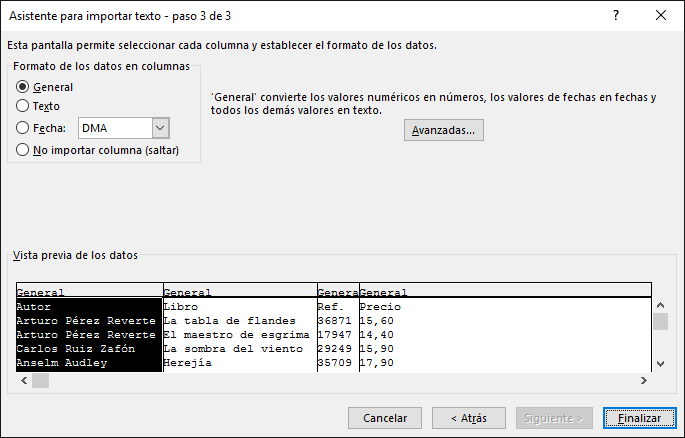Image resolution: width=685 pixels, height=438 pixels.
Task: Choose the Fecha date format option
Action: tap(23, 127)
